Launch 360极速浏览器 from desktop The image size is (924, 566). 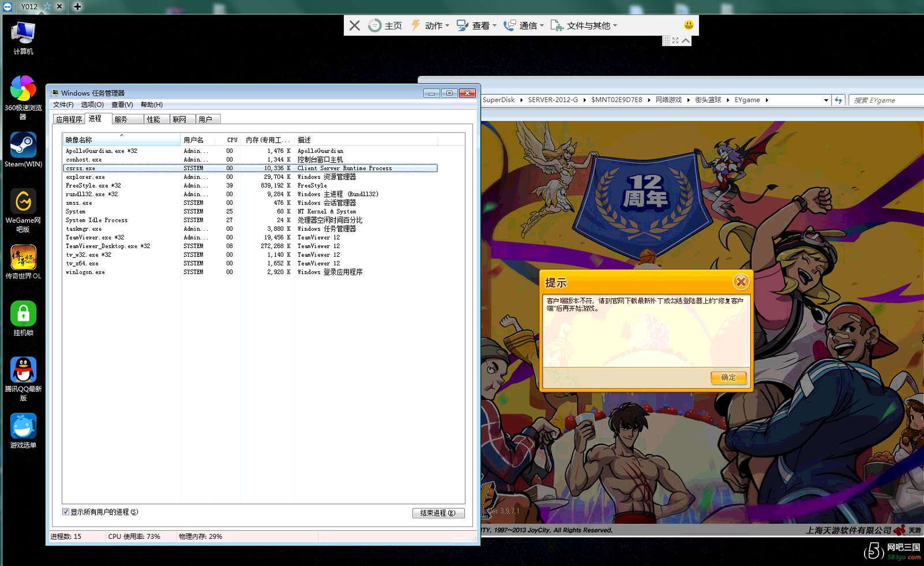click(x=23, y=97)
